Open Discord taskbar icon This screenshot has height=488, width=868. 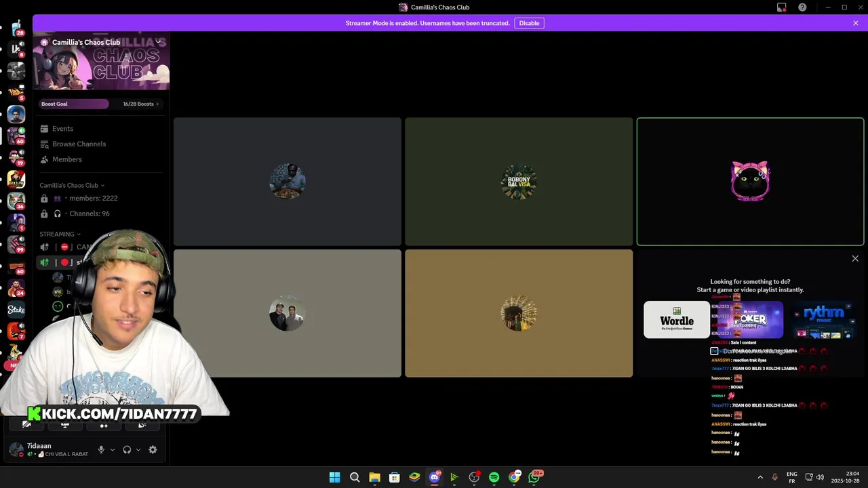point(435,477)
